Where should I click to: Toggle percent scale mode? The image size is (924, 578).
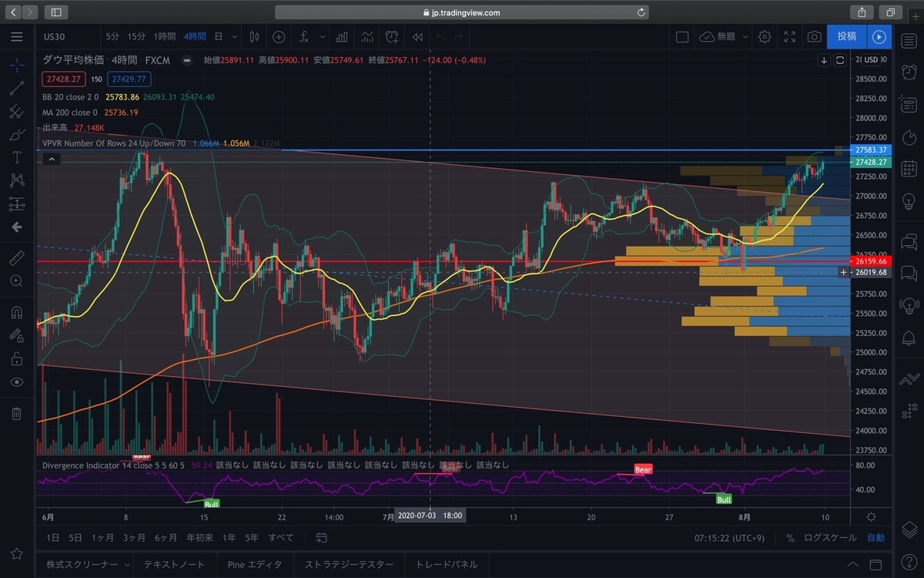[790, 538]
